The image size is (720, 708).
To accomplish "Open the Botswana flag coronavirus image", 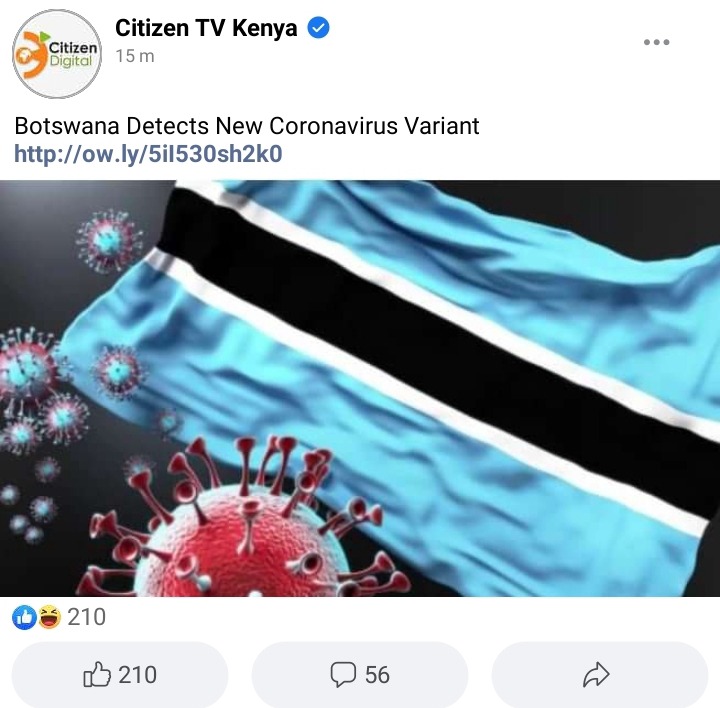I will (360, 388).
